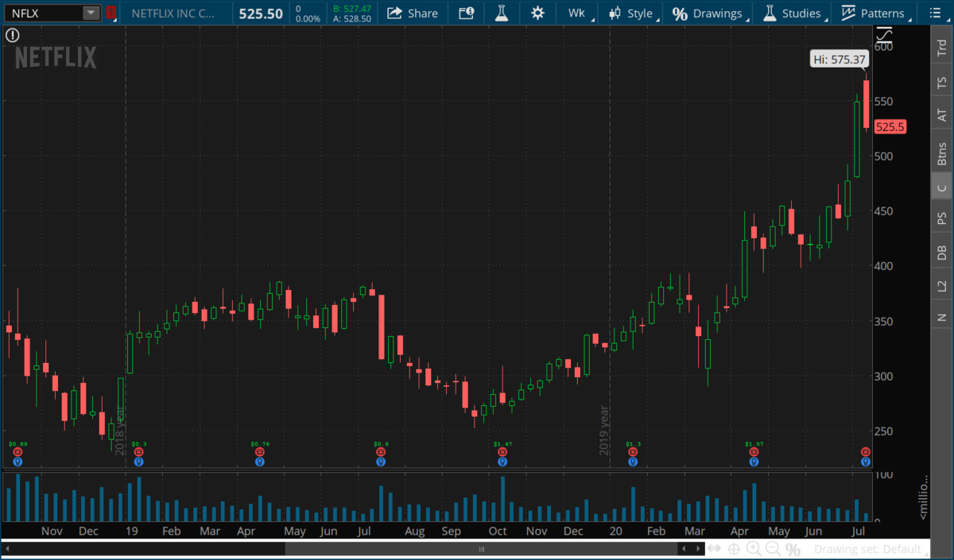The height and width of the screenshot is (560, 954).
Task: Click the Hi: 575.37 price bubble
Action: (x=840, y=59)
